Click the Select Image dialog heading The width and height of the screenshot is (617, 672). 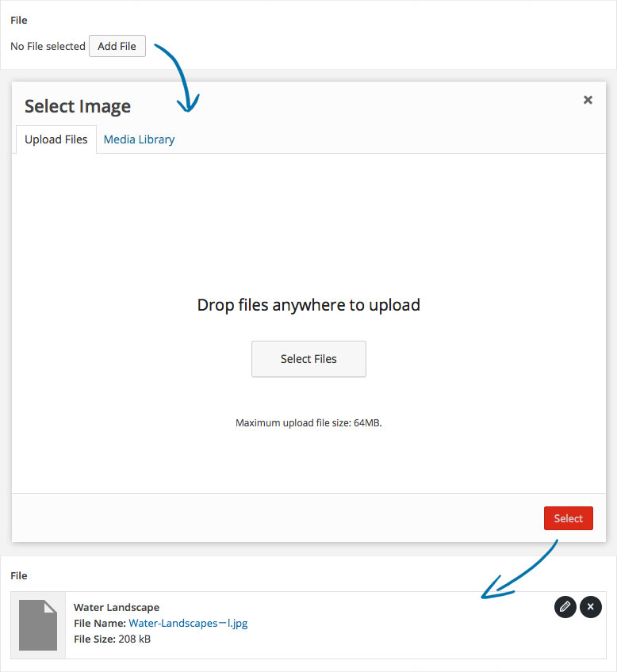(78, 106)
